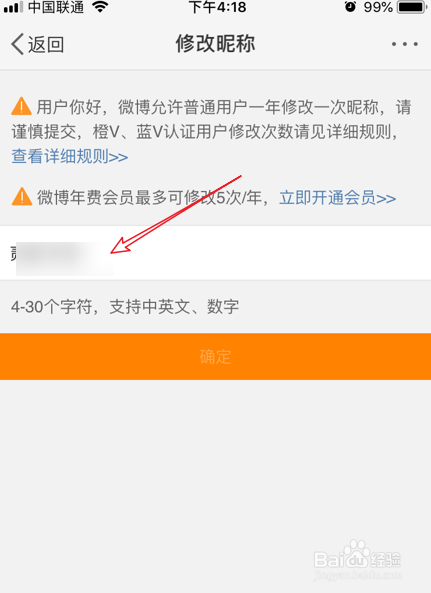
Task: Tap the battery icon in status bar
Action: pyautogui.click(x=412, y=7)
